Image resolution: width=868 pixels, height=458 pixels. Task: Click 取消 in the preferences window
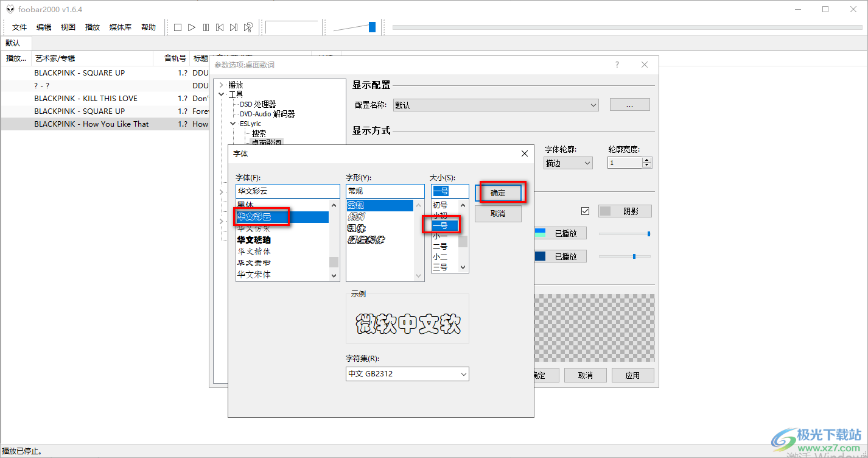click(586, 375)
